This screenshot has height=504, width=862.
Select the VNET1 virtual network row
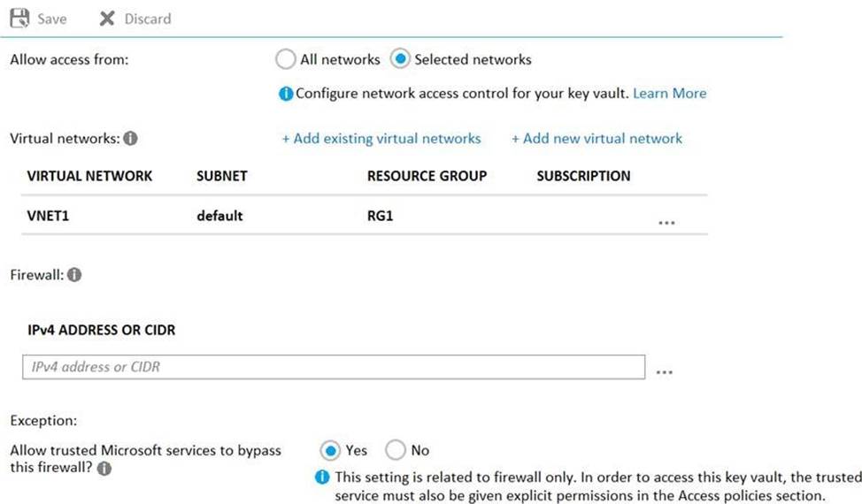point(365,216)
